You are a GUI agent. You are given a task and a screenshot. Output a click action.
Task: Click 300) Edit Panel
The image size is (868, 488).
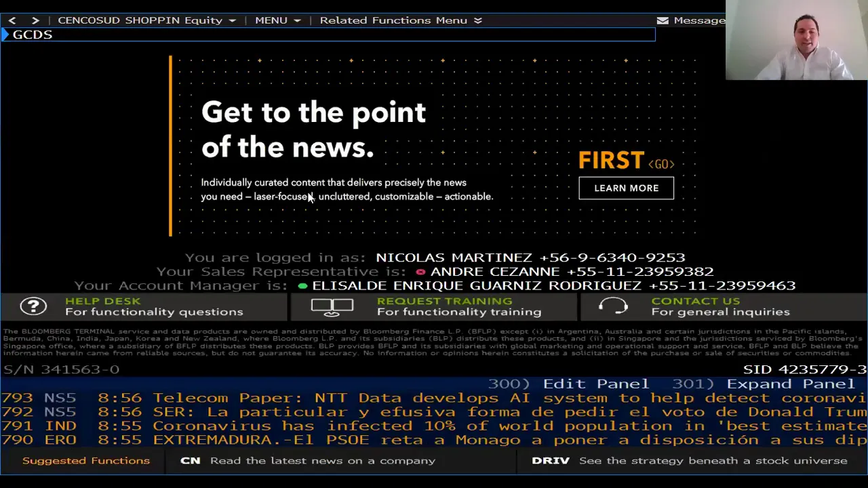[568, 384]
